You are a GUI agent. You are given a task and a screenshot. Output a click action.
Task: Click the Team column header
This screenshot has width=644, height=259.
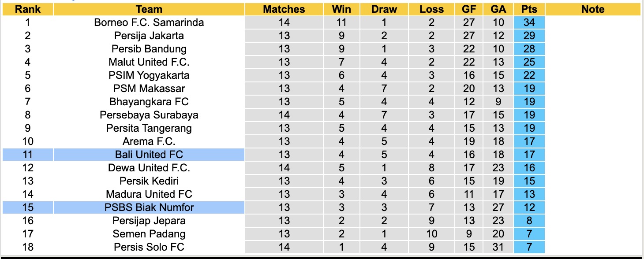[x=149, y=9]
